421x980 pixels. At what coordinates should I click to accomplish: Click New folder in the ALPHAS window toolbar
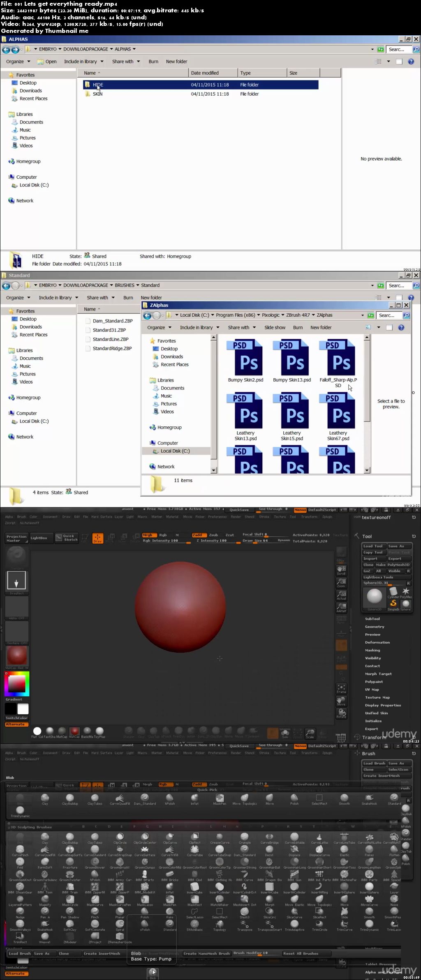click(x=176, y=62)
